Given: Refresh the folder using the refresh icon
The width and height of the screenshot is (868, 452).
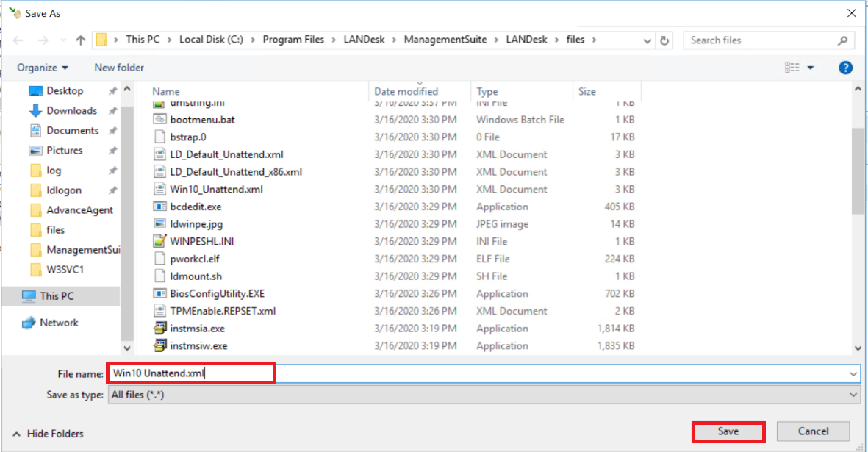Looking at the screenshot, I should point(664,40).
